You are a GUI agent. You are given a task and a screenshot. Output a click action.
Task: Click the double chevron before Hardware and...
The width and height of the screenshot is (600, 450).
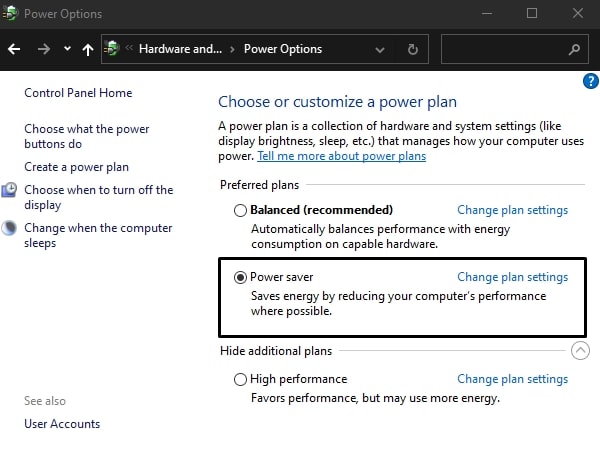tap(129, 48)
